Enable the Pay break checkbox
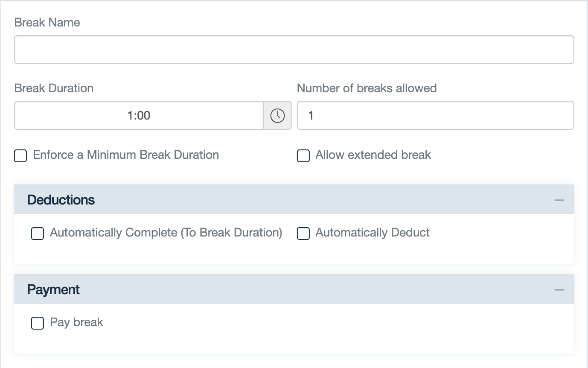The image size is (588, 368). point(38,323)
